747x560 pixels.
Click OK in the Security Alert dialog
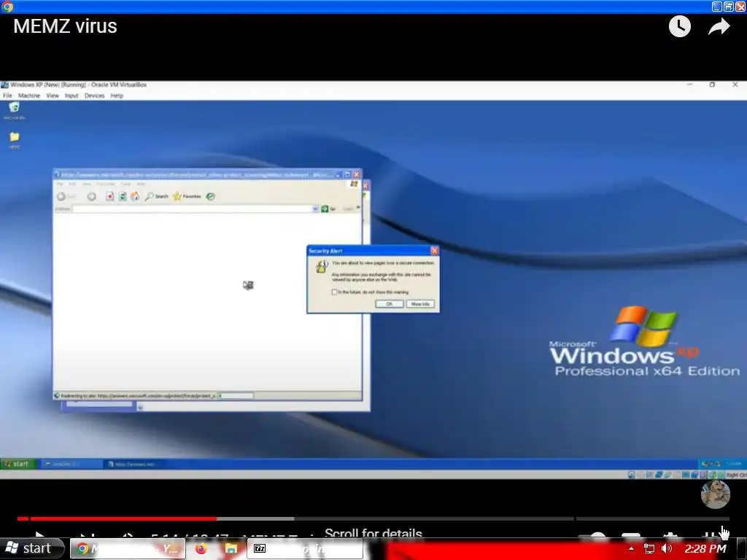pyautogui.click(x=390, y=304)
